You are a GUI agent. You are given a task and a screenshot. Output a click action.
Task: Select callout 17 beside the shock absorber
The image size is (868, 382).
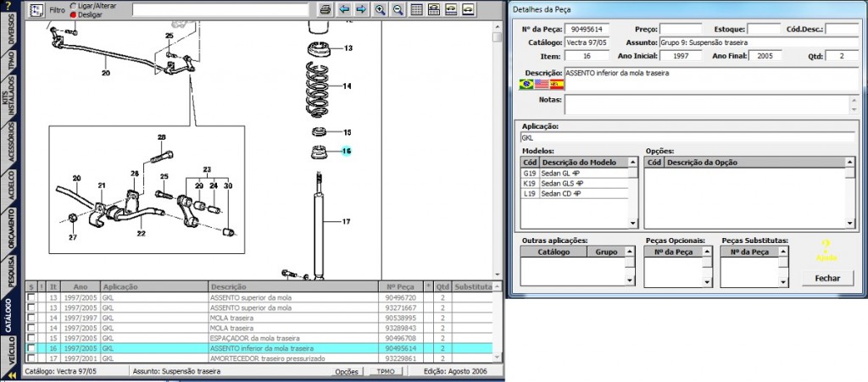click(x=346, y=222)
